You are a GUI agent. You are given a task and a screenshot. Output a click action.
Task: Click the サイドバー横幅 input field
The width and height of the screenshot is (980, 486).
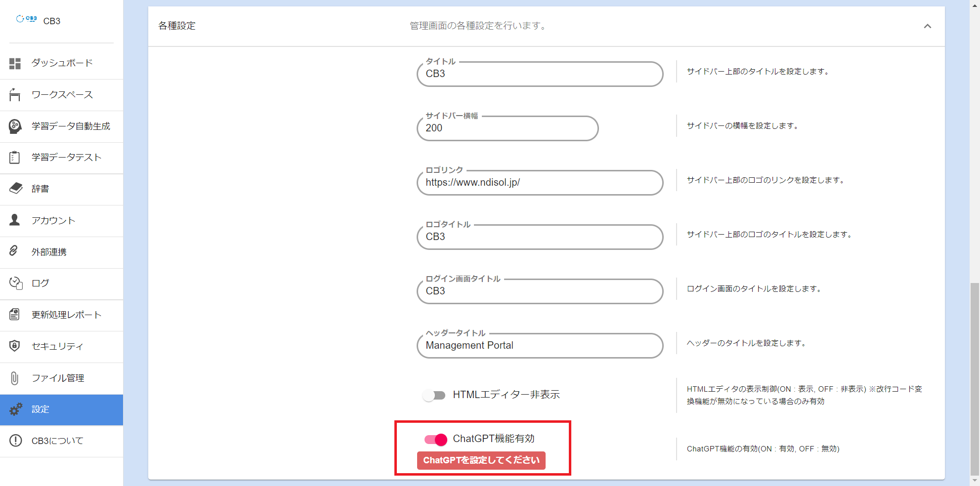coord(507,128)
